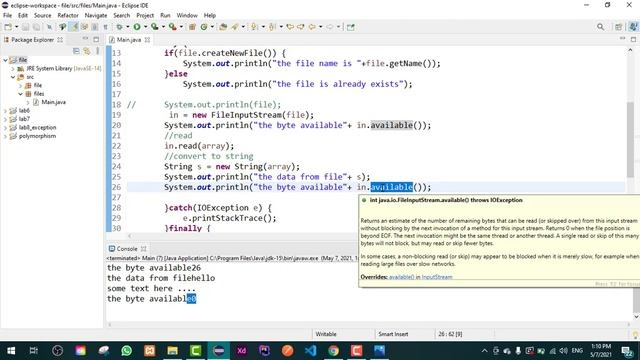Select the lab7 project
This screenshot has height=360, width=640.
click(x=24, y=119)
